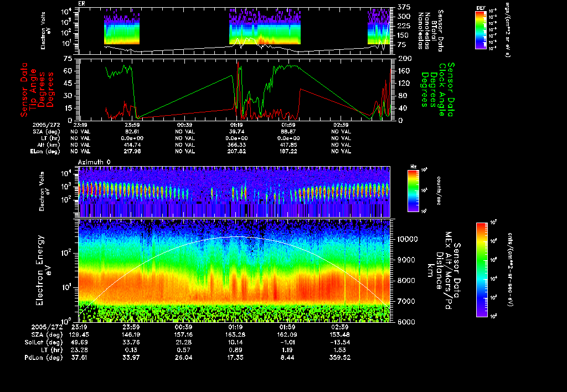Click the cnts/(cm**2-sr-sec-eV) color bar
The height and width of the screenshot is (392, 567).
click(482, 270)
